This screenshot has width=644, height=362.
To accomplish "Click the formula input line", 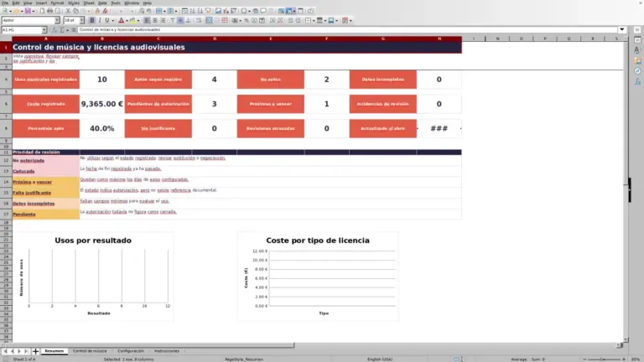I will click(x=347, y=29).
